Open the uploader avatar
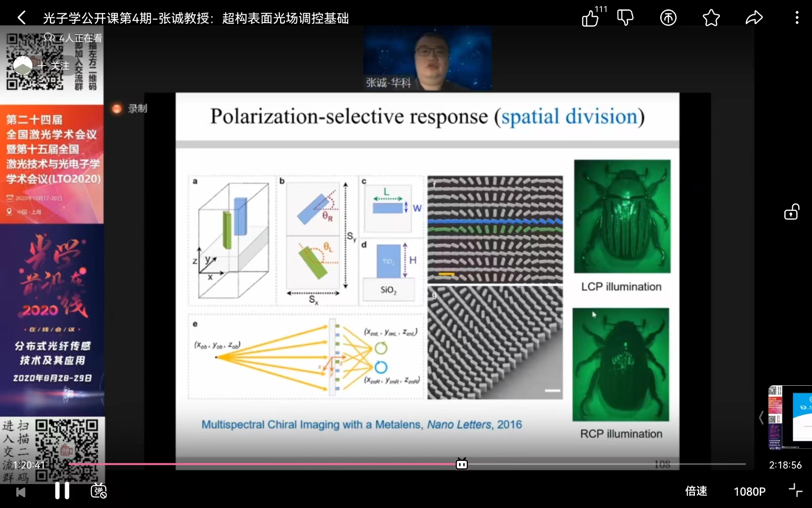812x508 pixels. [23, 66]
